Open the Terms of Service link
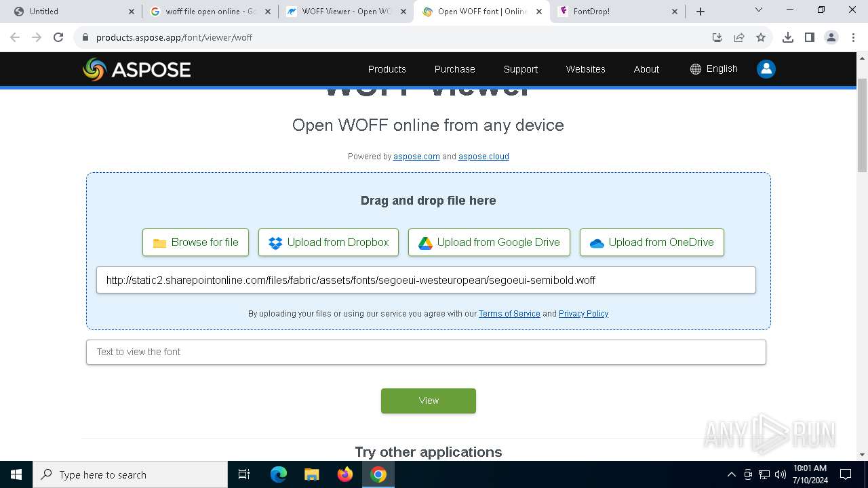Screen dimensions: 868x488 click(x=509, y=314)
